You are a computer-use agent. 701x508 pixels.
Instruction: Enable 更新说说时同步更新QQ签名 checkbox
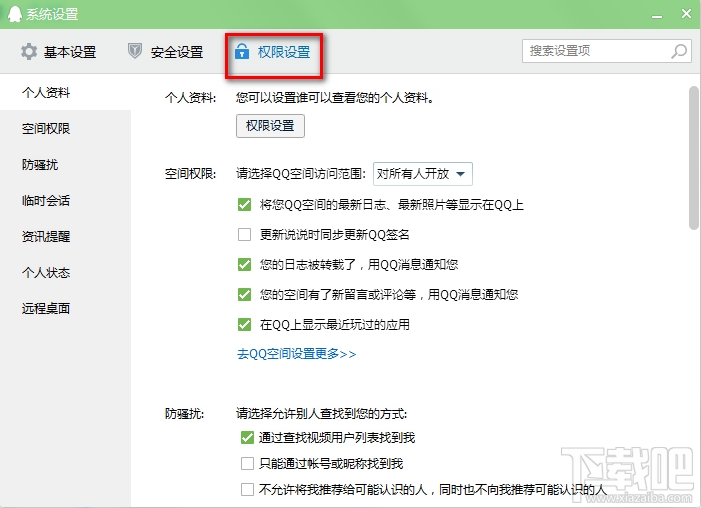(244, 235)
